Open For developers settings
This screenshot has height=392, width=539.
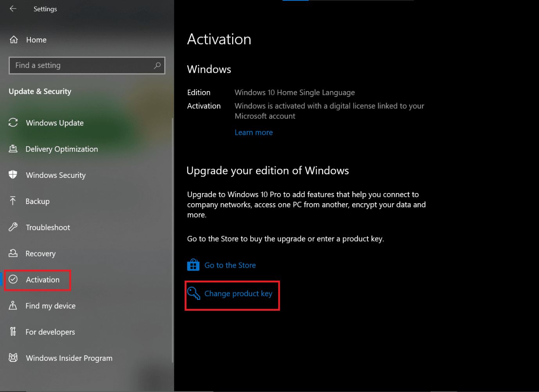point(50,332)
